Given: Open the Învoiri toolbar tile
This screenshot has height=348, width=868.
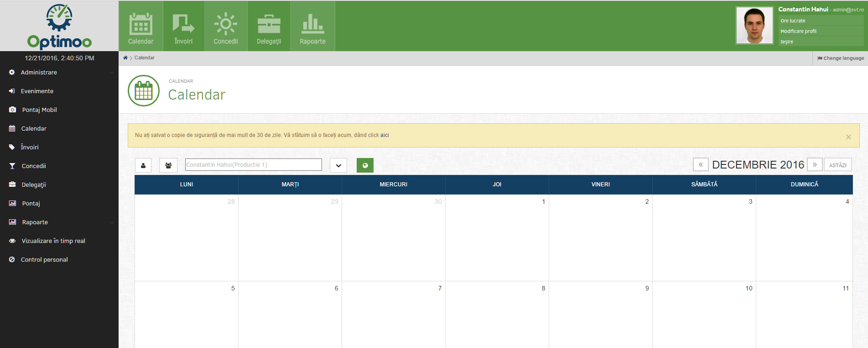Looking at the screenshot, I should [x=183, y=26].
